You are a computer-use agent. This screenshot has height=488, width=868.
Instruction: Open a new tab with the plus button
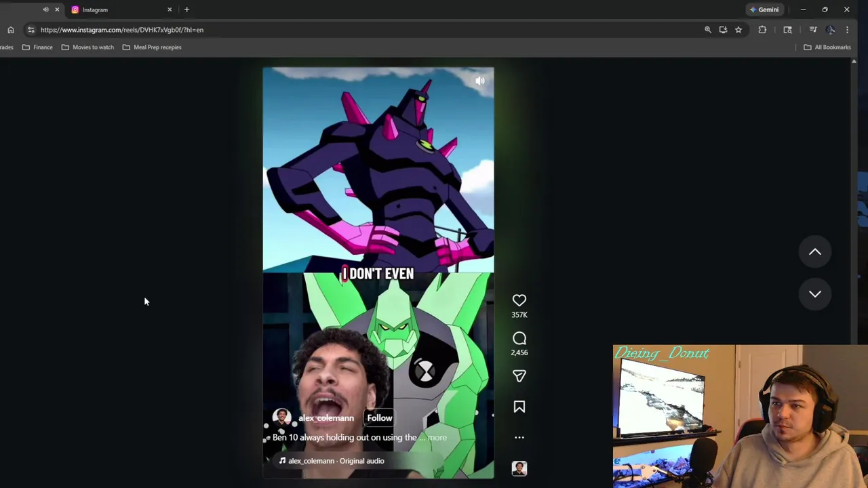point(186,9)
